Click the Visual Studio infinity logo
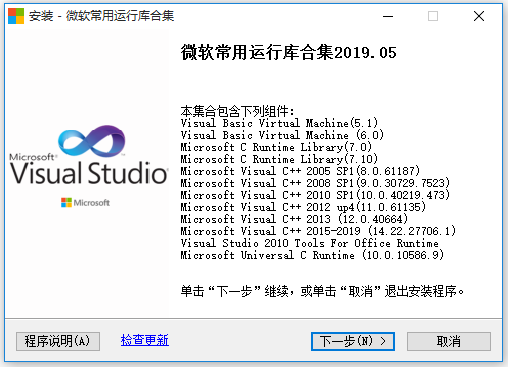 click(x=92, y=141)
